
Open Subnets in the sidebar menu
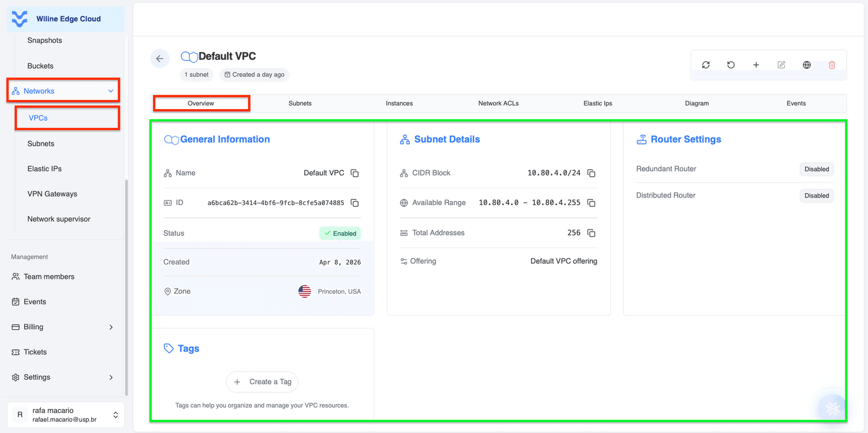click(x=41, y=144)
